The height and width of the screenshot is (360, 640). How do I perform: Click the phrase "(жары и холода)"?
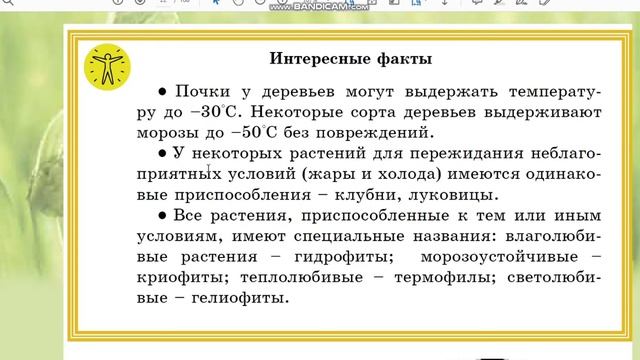coord(372,174)
